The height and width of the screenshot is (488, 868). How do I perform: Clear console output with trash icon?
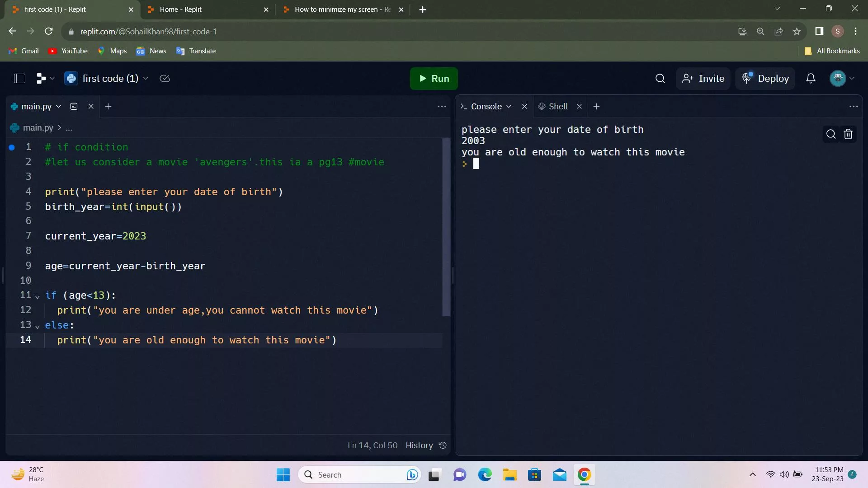point(848,134)
